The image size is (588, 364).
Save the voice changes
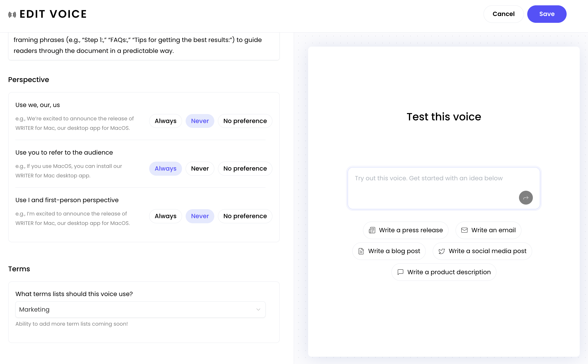[547, 14]
